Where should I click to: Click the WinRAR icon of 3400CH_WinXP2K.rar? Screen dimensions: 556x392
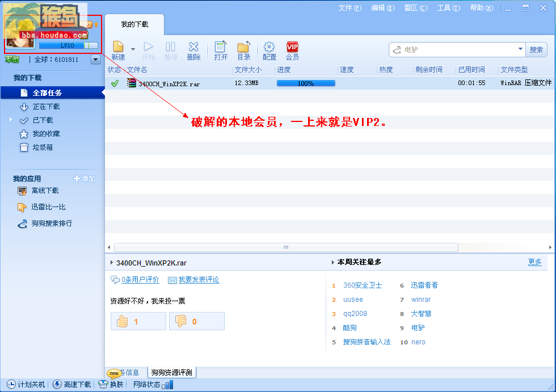132,83
